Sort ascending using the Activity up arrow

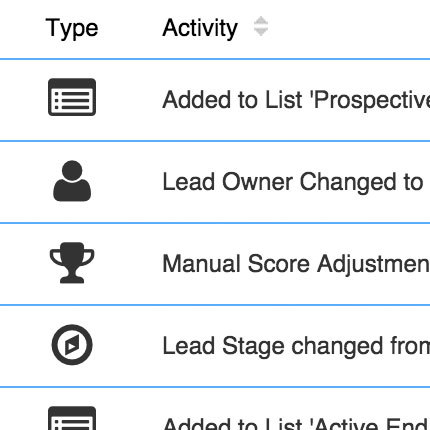(261, 20)
